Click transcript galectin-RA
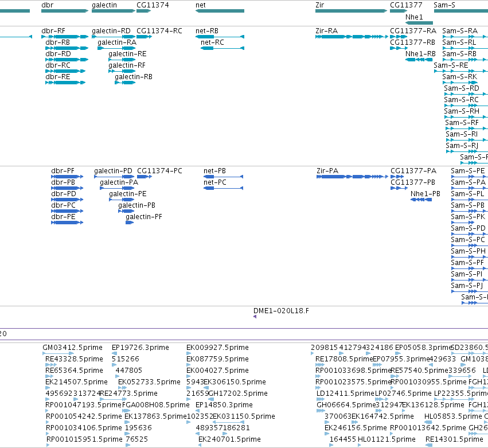This screenshot has width=488, height=448. 117,42
